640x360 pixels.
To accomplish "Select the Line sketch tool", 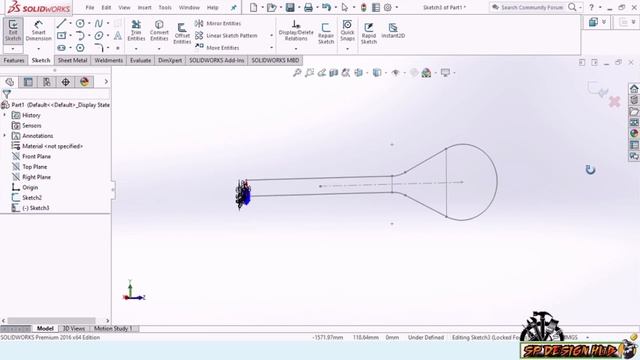I will (61, 24).
